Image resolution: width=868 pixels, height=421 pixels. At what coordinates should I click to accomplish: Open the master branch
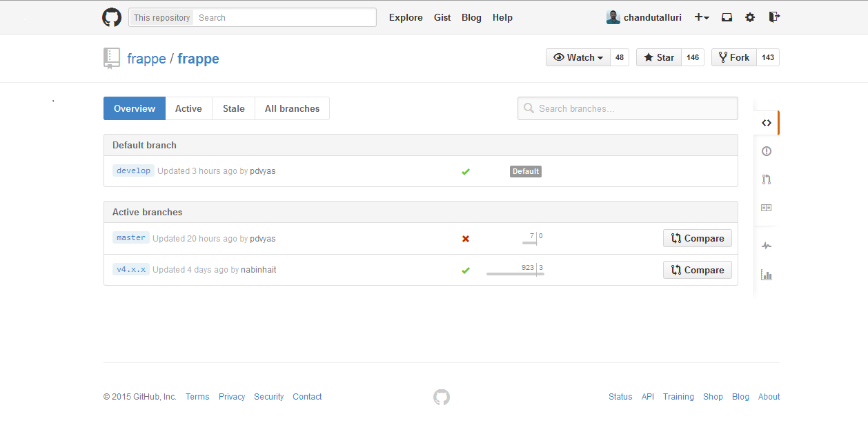click(131, 237)
